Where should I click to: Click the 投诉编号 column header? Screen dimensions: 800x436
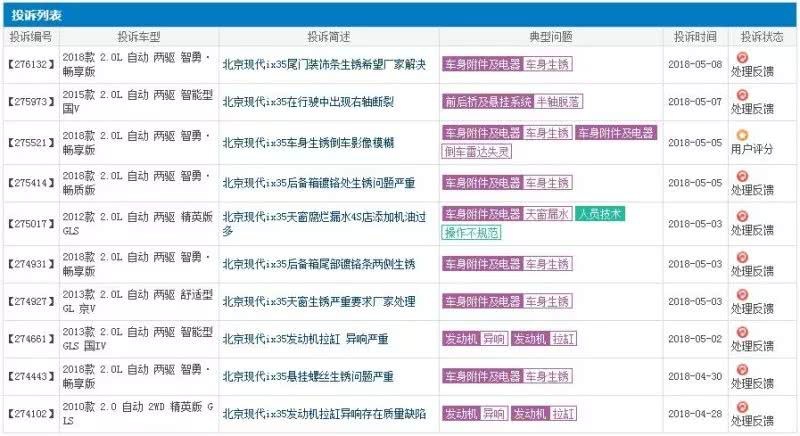32,36
